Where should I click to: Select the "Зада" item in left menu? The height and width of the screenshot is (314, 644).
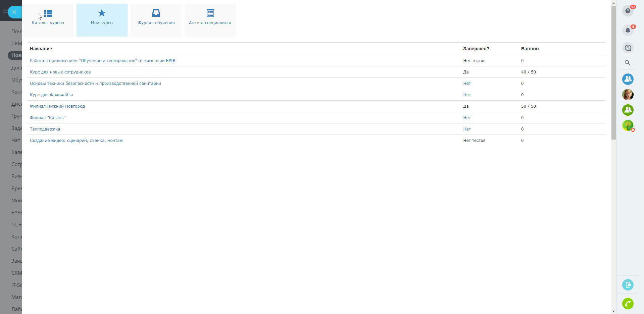pyautogui.click(x=16, y=128)
